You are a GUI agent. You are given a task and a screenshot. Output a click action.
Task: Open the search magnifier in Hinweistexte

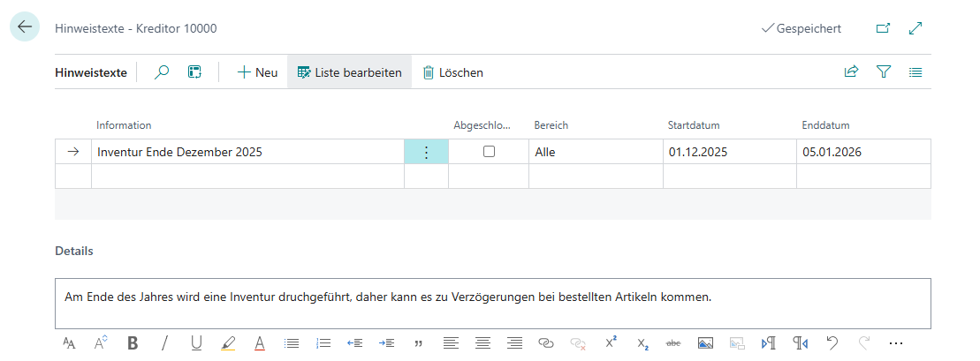click(x=162, y=72)
